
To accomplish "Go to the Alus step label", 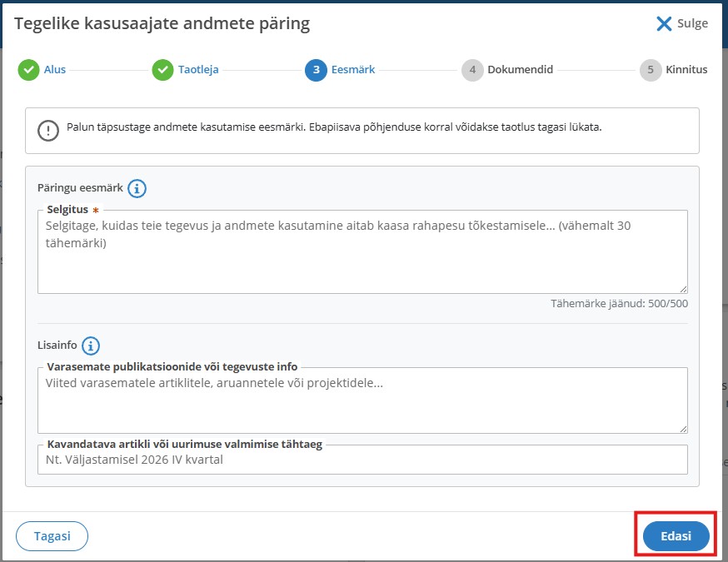I will (55, 70).
